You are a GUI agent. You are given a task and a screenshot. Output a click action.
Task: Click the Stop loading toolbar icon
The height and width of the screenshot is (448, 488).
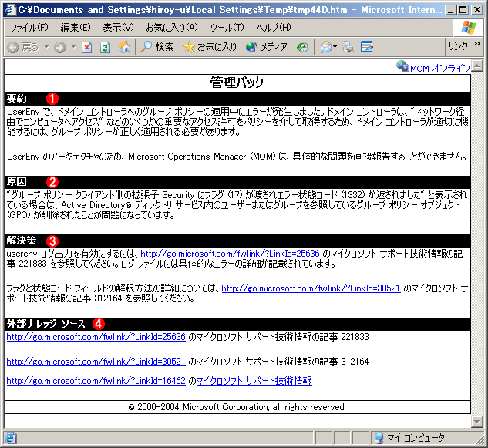(x=86, y=47)
